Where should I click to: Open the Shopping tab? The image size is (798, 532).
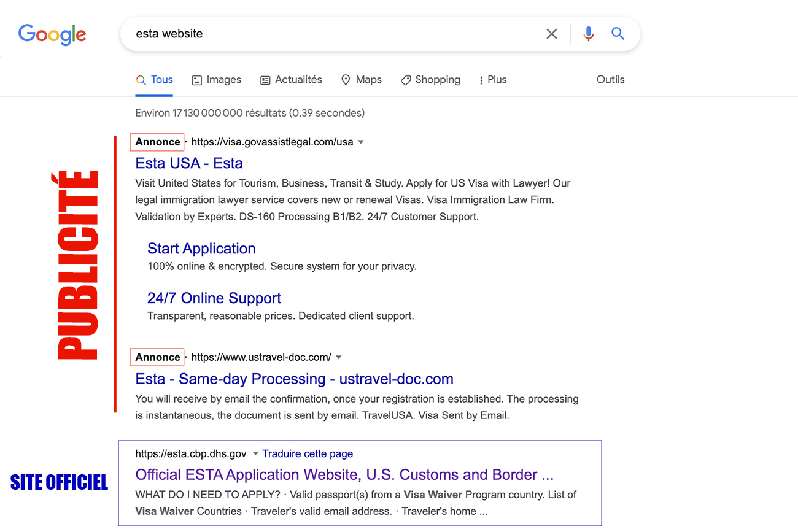[430, 80]
